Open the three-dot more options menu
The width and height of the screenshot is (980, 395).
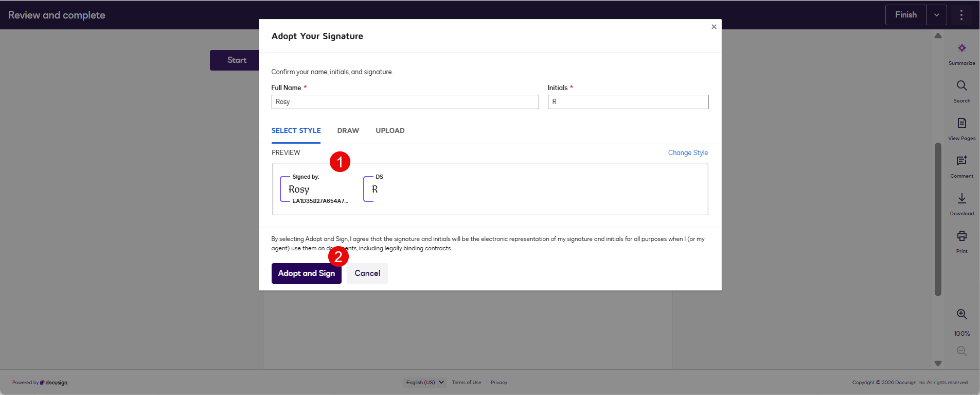point(961,15)
